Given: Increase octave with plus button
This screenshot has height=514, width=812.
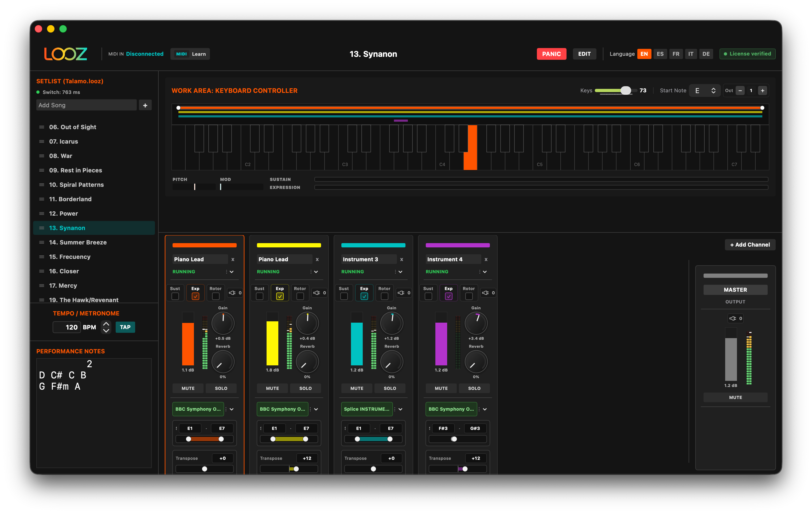Looking at the screenshot, I should coord(762,91).
